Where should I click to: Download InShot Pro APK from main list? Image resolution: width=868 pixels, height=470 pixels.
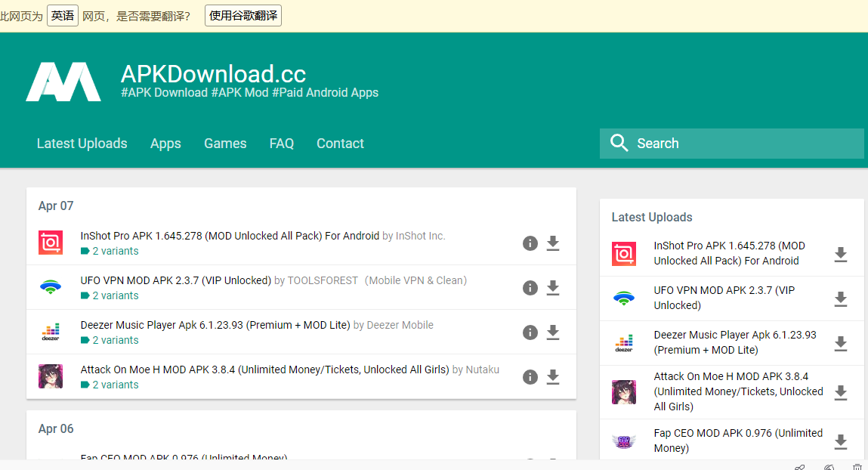click(553, 243)
